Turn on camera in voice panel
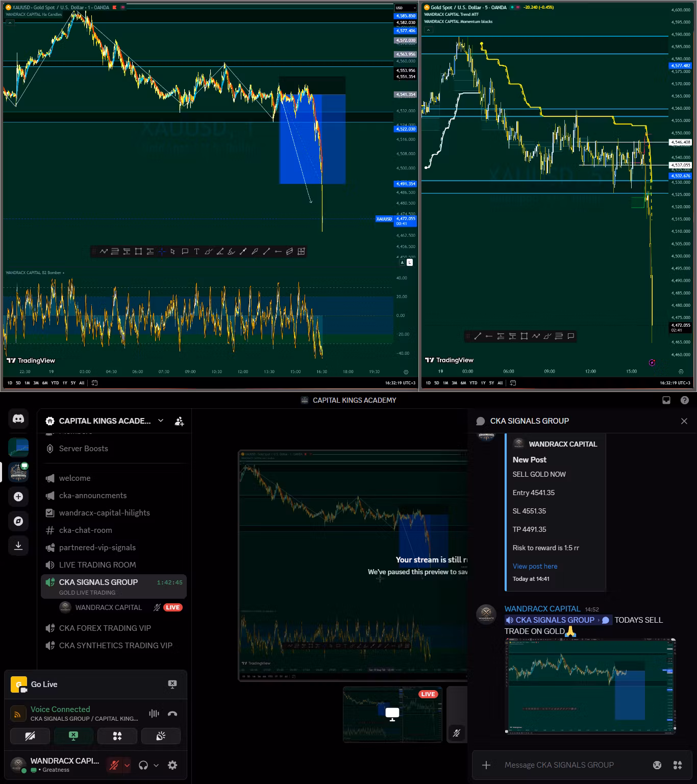This screenshot has height=784, width=697. pyautogui.click(x=30, y=736)
